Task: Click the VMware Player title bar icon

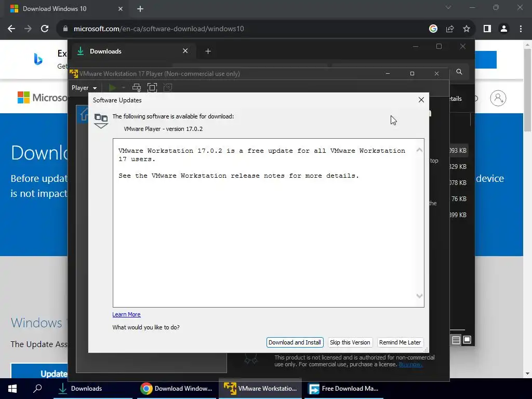Action: click(x=74, y=74)
